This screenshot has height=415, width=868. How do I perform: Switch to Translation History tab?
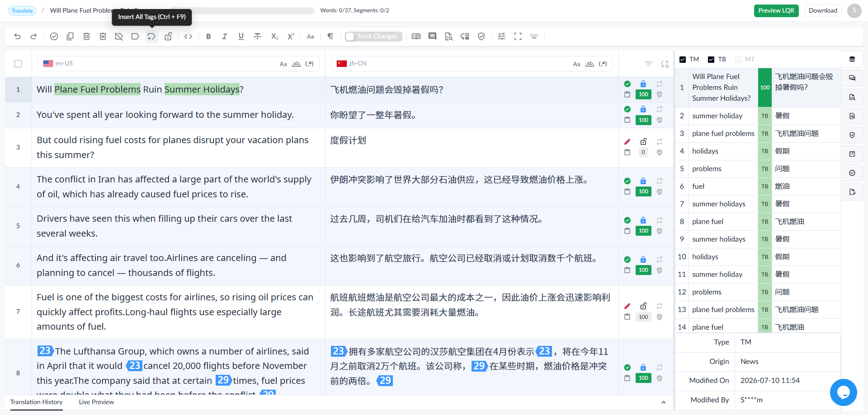tap(37, 402)
